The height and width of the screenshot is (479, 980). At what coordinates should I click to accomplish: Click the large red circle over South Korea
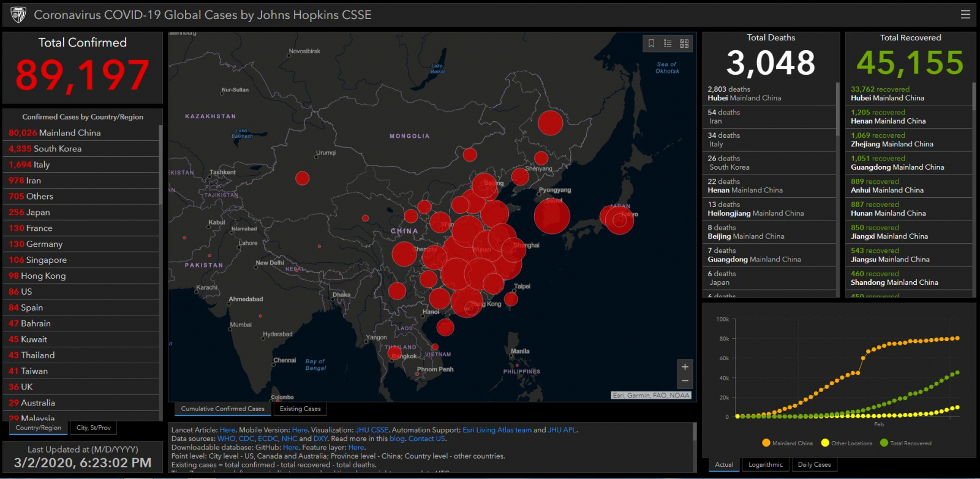552,217
